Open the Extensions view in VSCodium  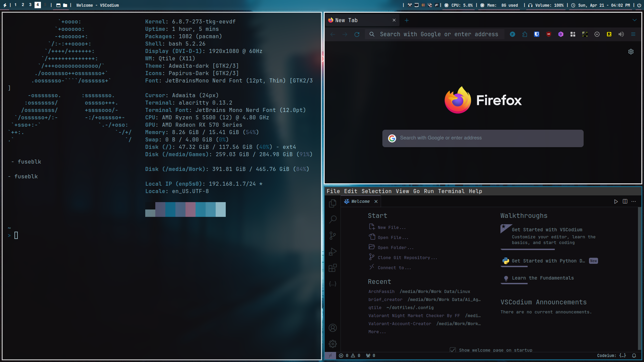332,268
